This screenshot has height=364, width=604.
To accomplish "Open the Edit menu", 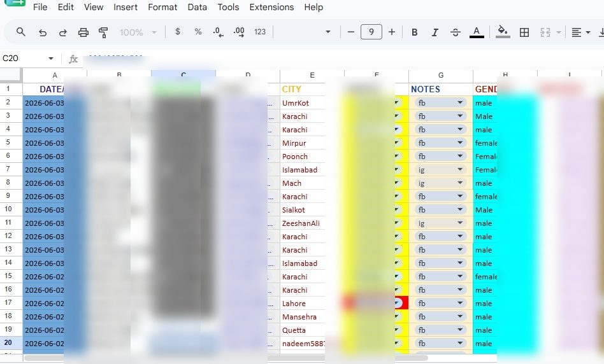I will click(x=66, y=7).
